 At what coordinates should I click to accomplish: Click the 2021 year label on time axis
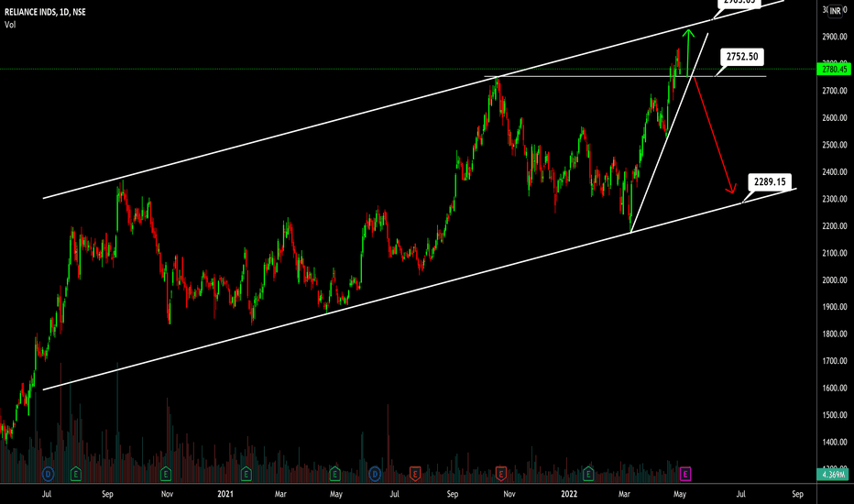coord(225,494)
